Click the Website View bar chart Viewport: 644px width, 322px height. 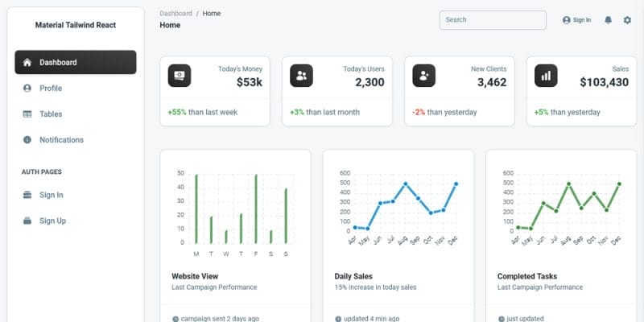pyautogui.click(x=235, y=213)
